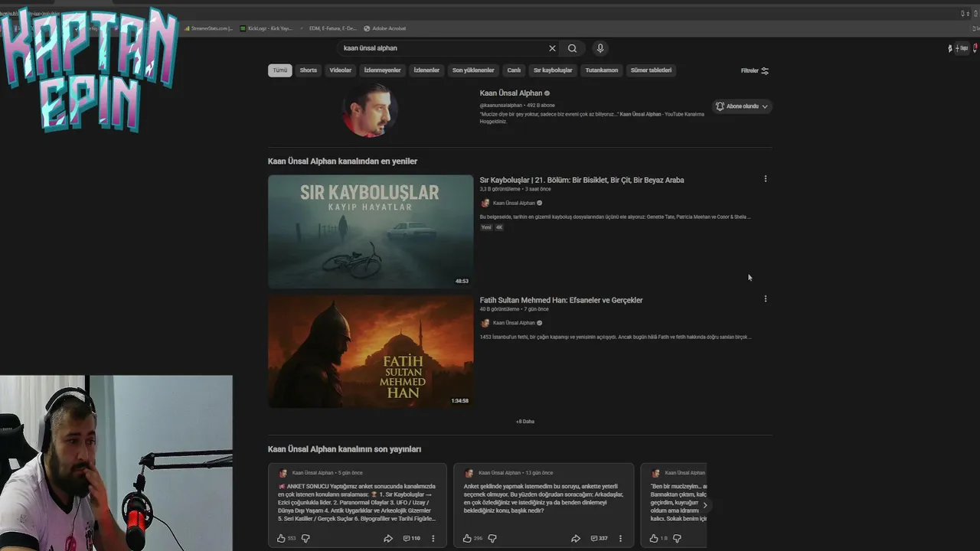Viewport: 980px width, 551px height.
Task: Open the StreamerStats.com bookmark
Action: 208,28
